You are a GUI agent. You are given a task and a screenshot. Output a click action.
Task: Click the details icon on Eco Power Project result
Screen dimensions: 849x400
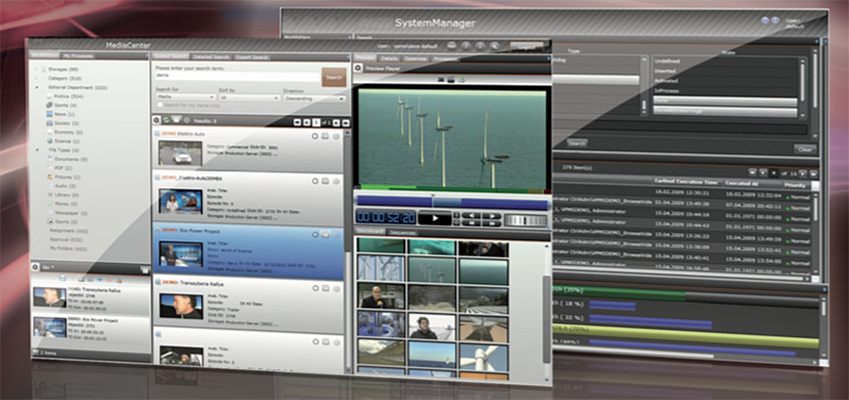tap(325, 234)
